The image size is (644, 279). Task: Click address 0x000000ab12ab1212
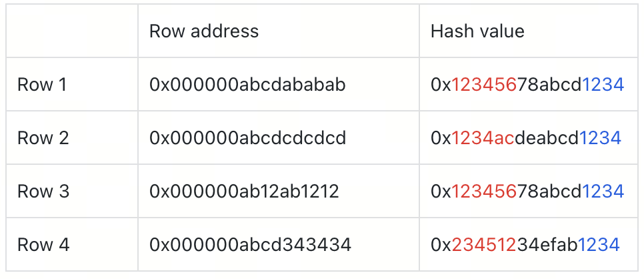tap(244, 192)
